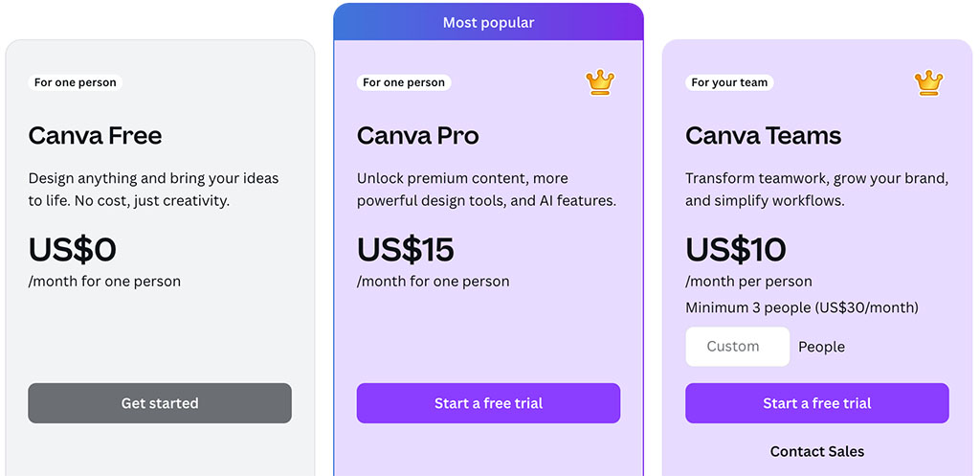This screenshot has width=980, height=476.
Task: Click the Most popular banner
Action: tap(488, 22)
